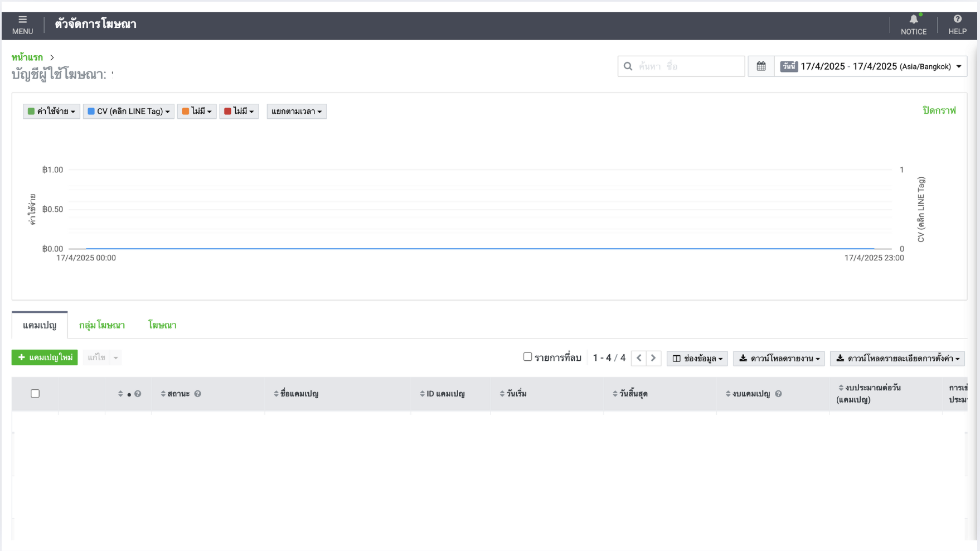Open the แยกตามเวลา dropdown

tap(297, 112)
